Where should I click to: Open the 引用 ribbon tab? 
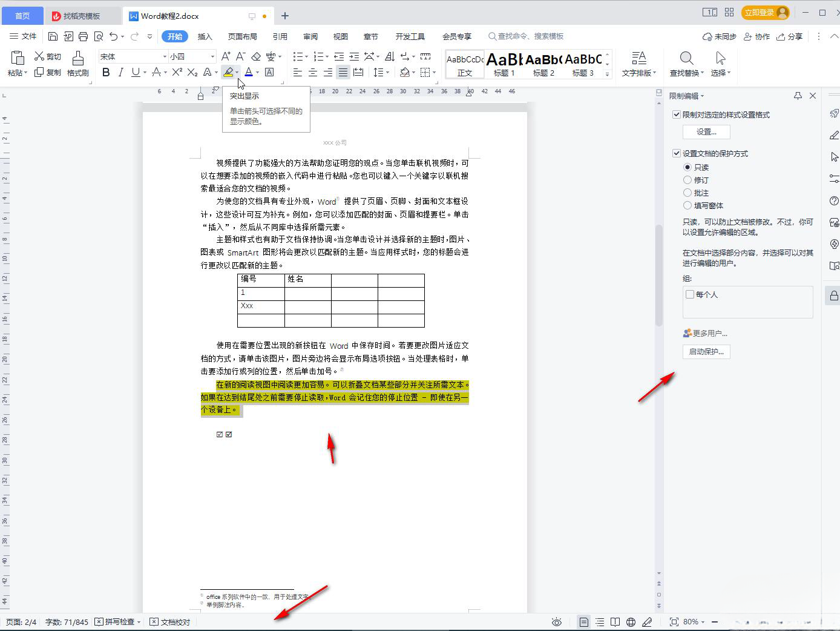[280, 36]
